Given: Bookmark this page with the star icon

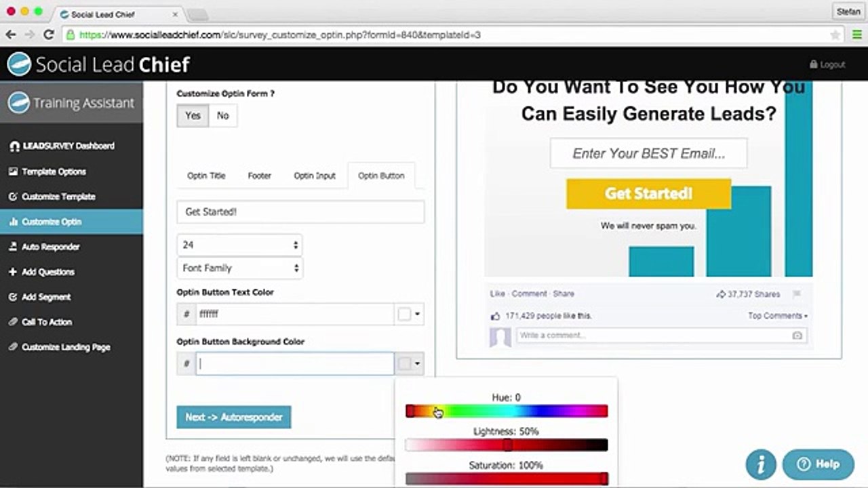Looking at the screenshot, I should (835, 35).
